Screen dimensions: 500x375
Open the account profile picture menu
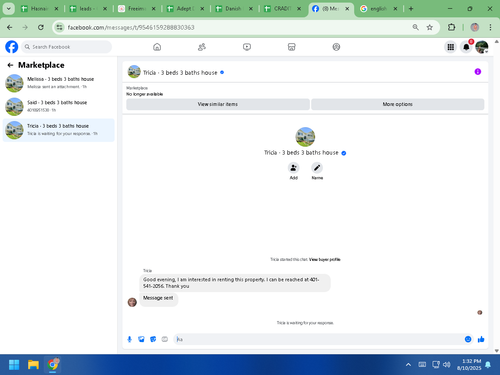[482, 47]
